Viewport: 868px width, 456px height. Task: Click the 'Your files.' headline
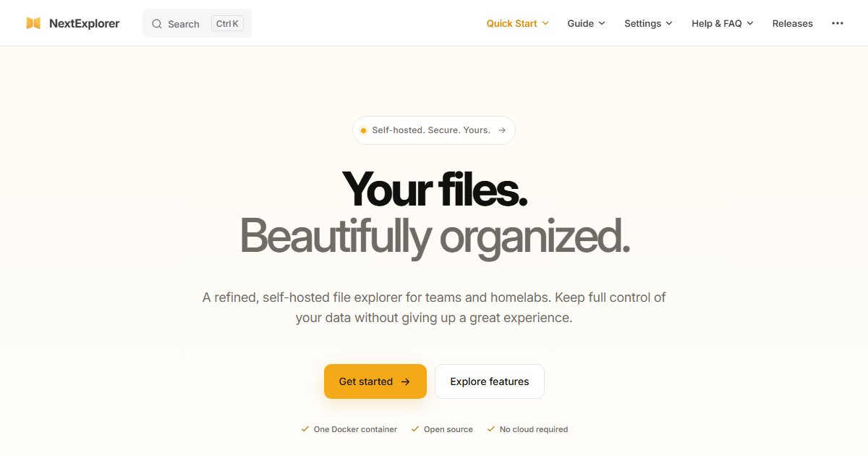(435, 189)
